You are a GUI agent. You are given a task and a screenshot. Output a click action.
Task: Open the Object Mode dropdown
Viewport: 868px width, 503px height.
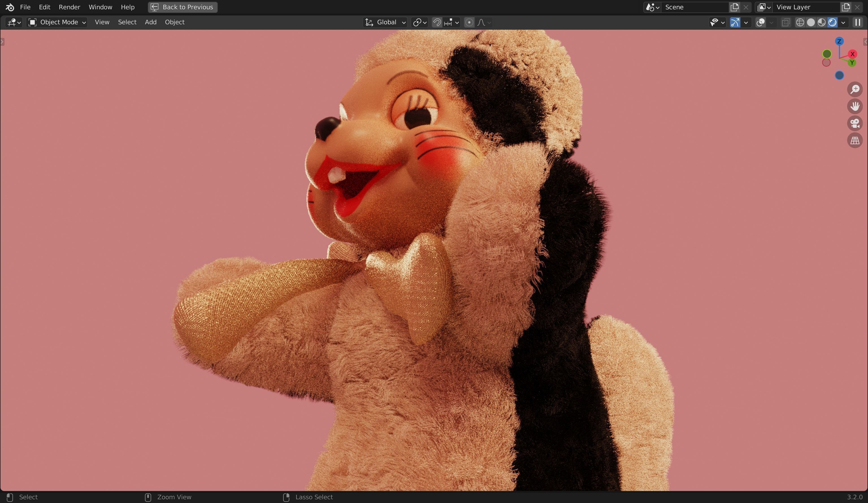[x=57, y=22]
